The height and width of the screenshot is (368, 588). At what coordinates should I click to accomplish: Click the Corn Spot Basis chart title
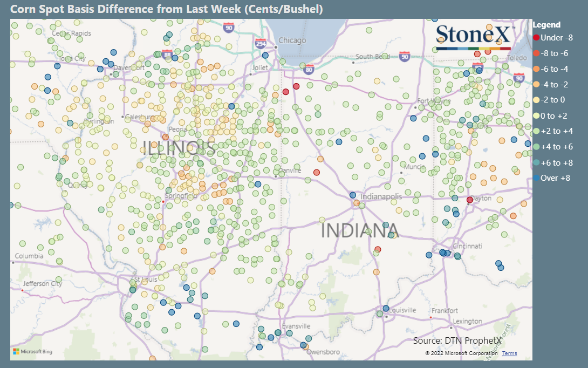[x=167, y=9]
